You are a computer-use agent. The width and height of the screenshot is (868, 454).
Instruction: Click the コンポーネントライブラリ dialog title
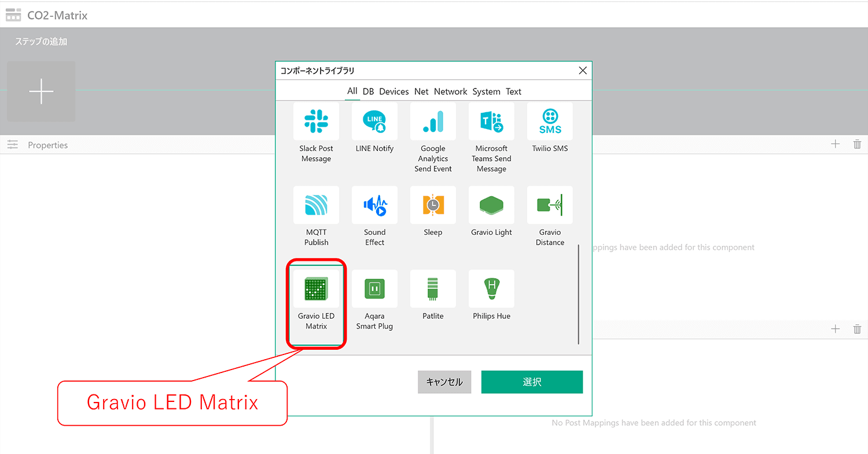click(x=318, y=71)
